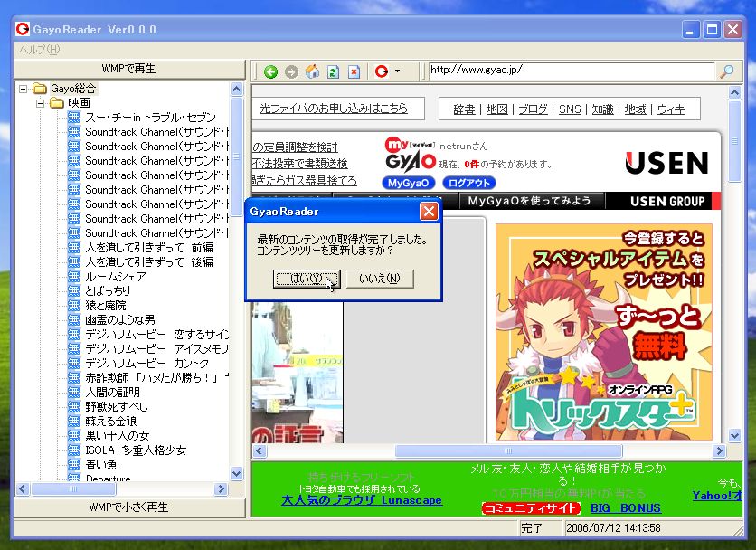Click the gray Forward navigation arrow
Image resolution: width=756 pixels, height=550 pixels.
point(291,71)
